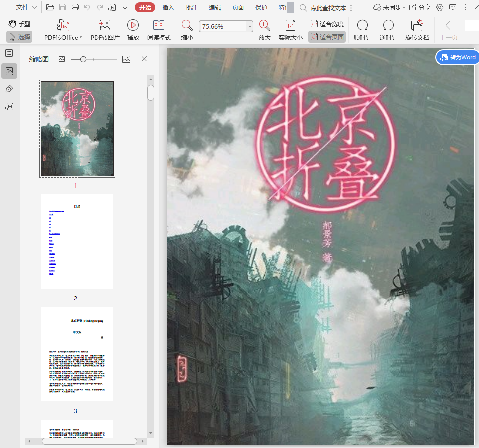Image resolution: width=479 pixels, height=448 pixels.
Task: Select page 3 thumbnail
Action: point(77,354)
